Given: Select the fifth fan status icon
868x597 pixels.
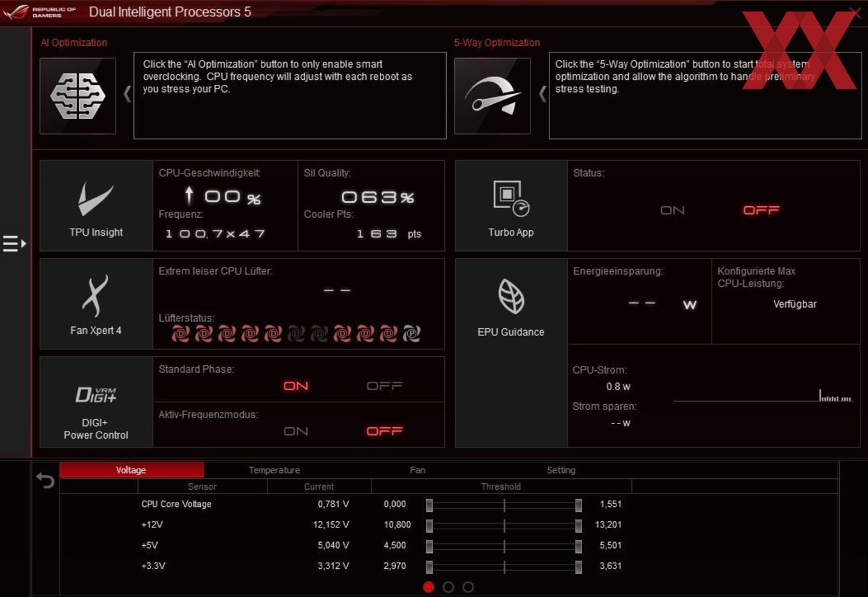Looking at the screenshot, I should [273, 333].
